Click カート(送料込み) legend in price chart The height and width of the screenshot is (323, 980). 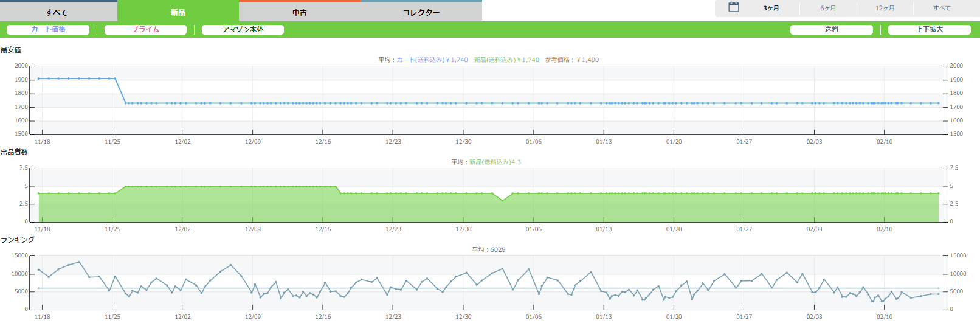point(432,60)
